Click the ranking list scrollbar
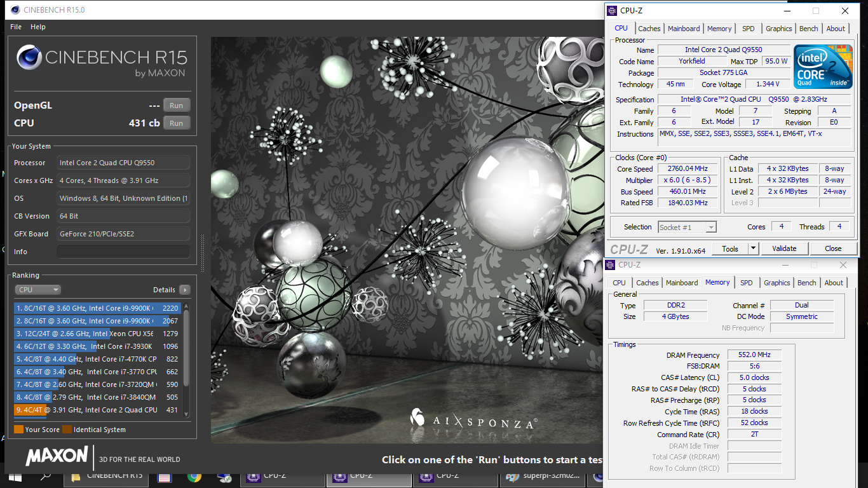 186,359
